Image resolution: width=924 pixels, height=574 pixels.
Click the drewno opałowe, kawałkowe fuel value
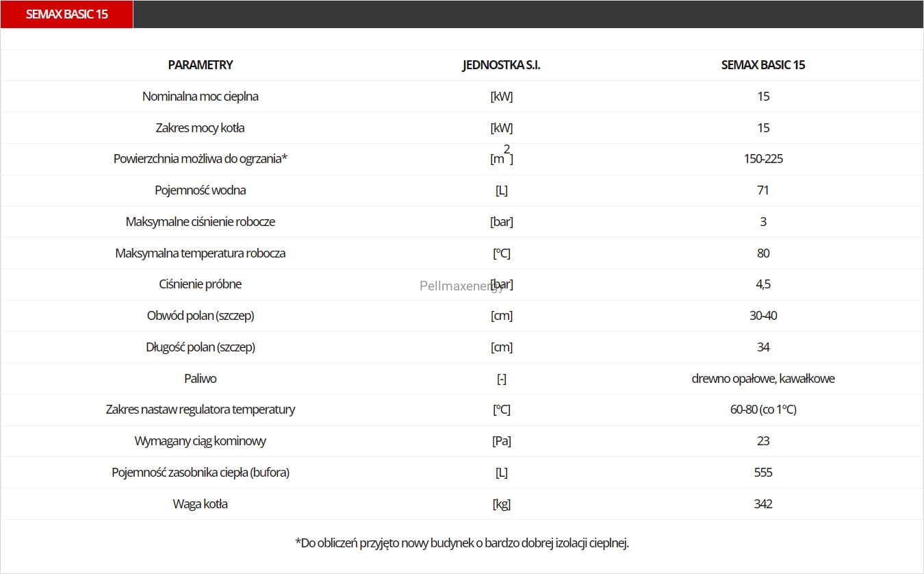click(x=763, y=379)
